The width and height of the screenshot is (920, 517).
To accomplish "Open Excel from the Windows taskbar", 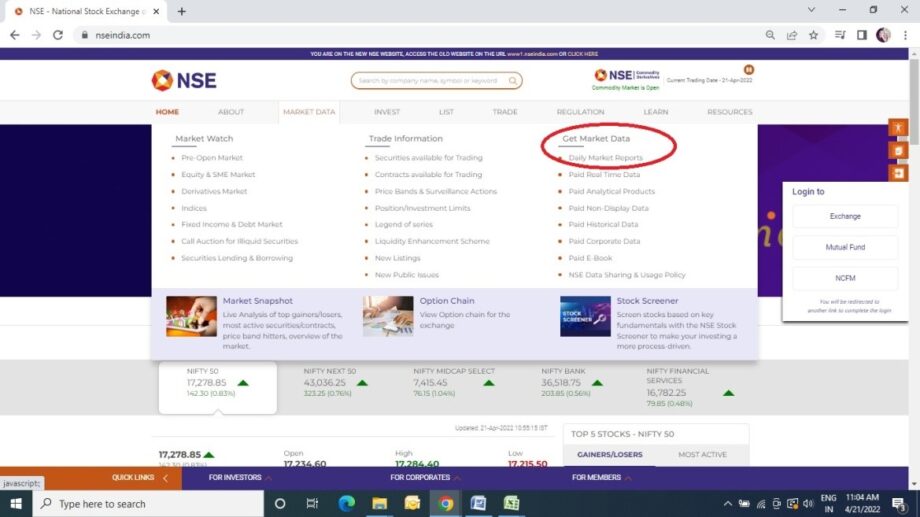I will pyautogui.click(x=510, y=503).
